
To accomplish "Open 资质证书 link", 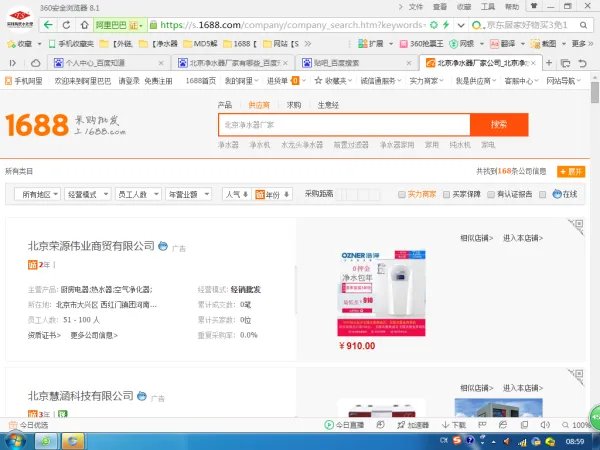I will tap(44, 335).
